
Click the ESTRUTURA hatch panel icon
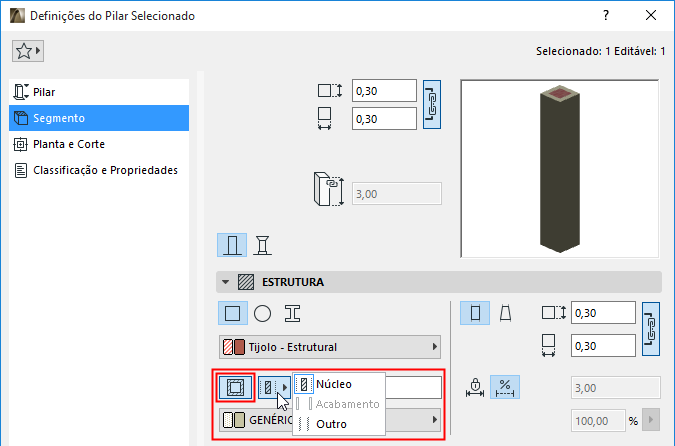pyautogui.click(x=246, y=282)
